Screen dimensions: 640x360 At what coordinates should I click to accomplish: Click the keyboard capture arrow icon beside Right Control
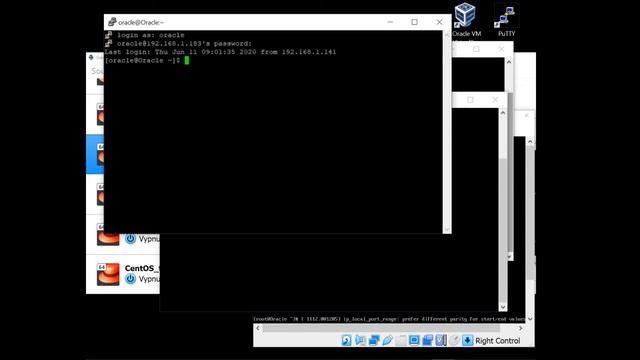tap(467, 340)
